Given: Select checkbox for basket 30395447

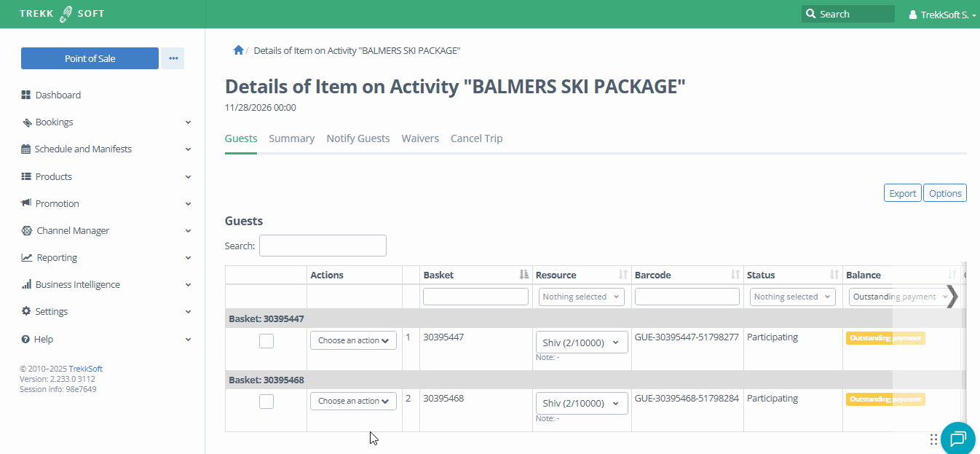Looking at the screenshot, I should coord(266,341).
